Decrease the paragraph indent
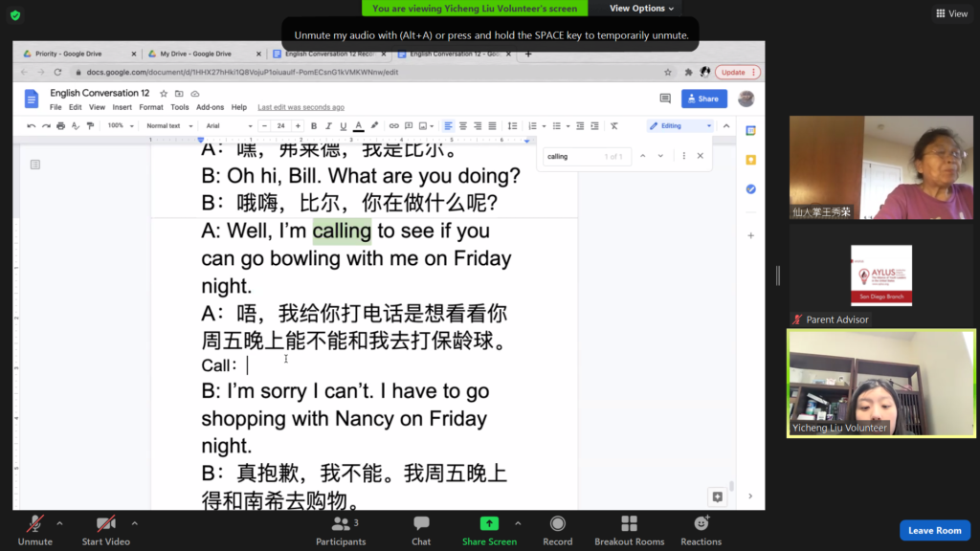This screenshot has width=980, height=551. click(x=580, y=126)
